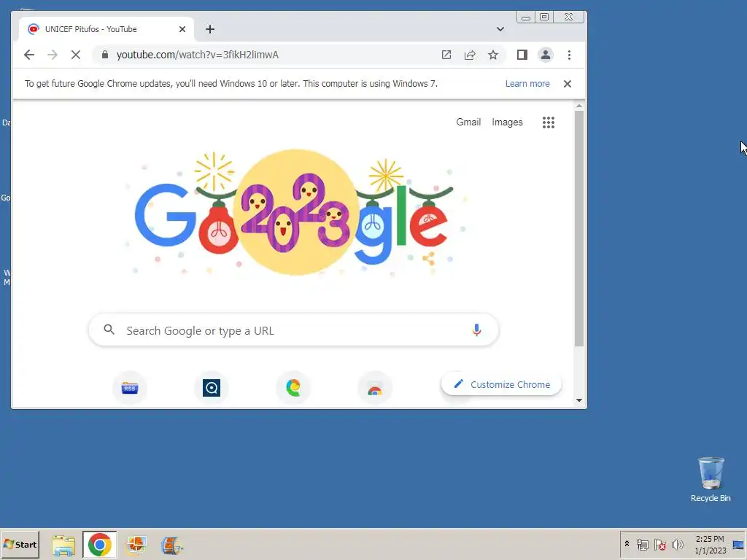Open the Gmail link
Viewport: 747px width, 560px height.
coord(468,122)
